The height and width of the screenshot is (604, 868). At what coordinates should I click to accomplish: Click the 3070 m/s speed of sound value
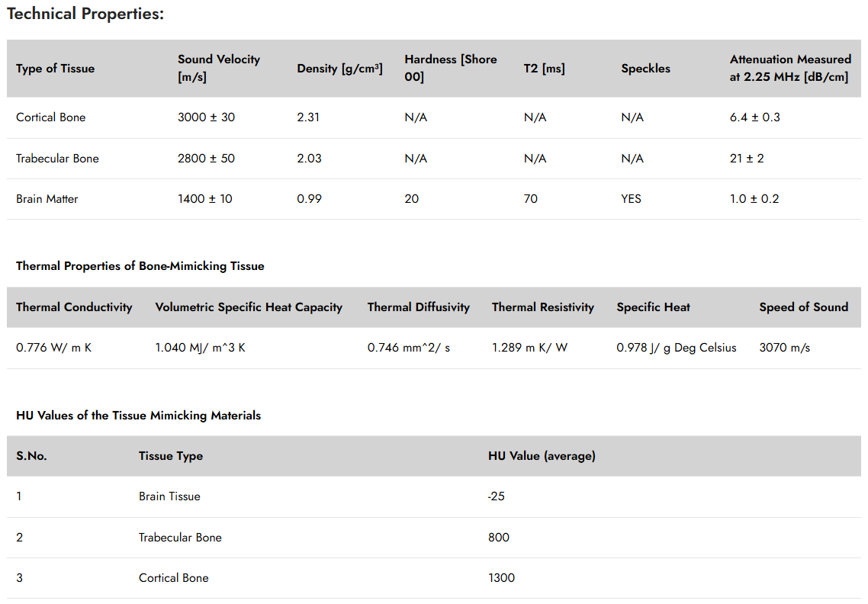tap(784, 348)
